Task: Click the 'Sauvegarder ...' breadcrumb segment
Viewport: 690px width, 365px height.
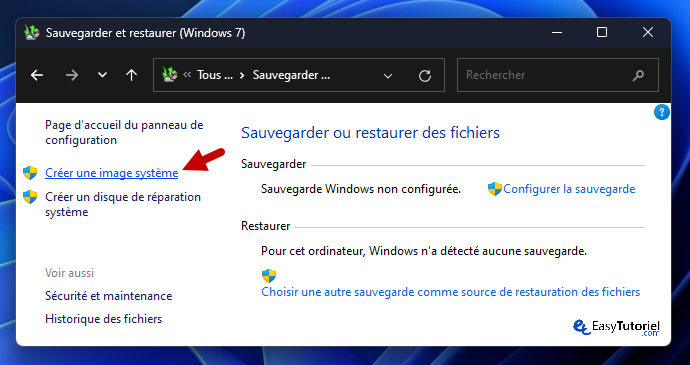Action: (x=291, y=75)
